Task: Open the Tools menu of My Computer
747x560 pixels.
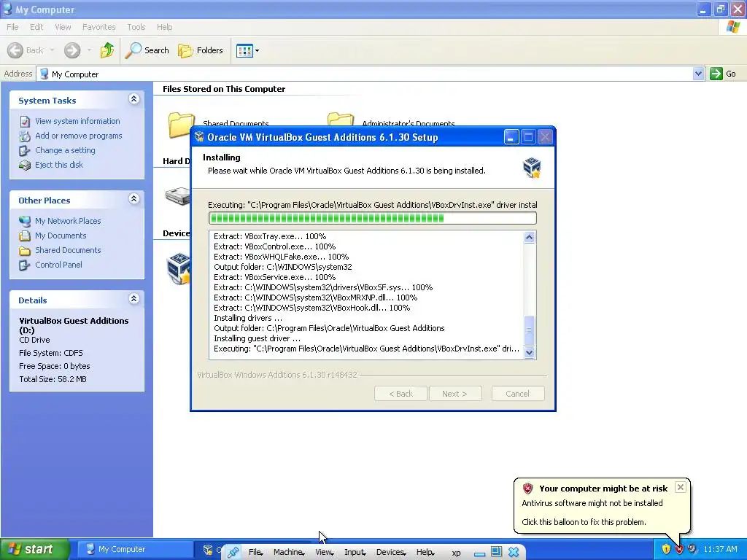Action: pyautogui.click(x=136, y=27)
